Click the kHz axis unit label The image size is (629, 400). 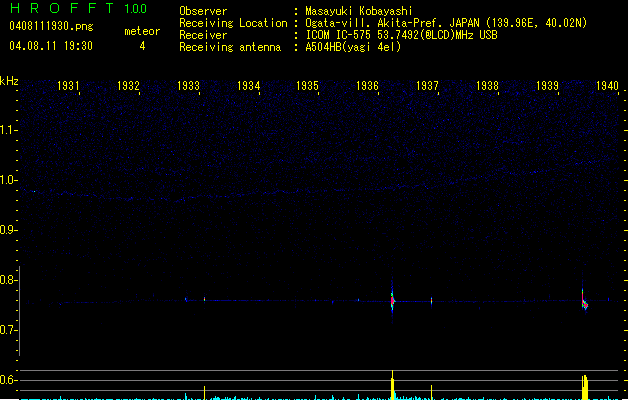[9, 81]
